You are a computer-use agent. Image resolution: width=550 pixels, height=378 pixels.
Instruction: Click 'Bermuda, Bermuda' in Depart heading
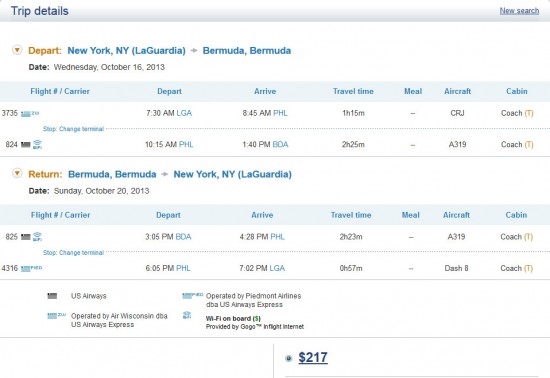point(247,50)
